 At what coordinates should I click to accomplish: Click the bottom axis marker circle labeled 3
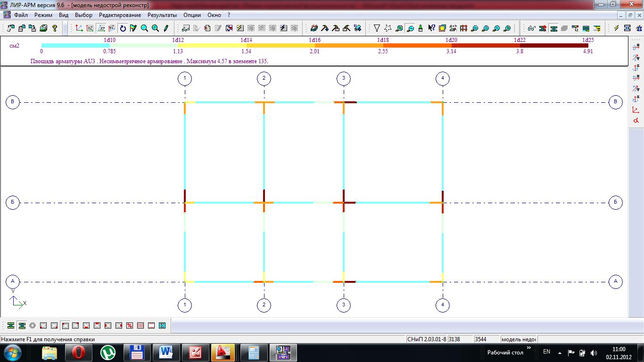coord(344,305)
